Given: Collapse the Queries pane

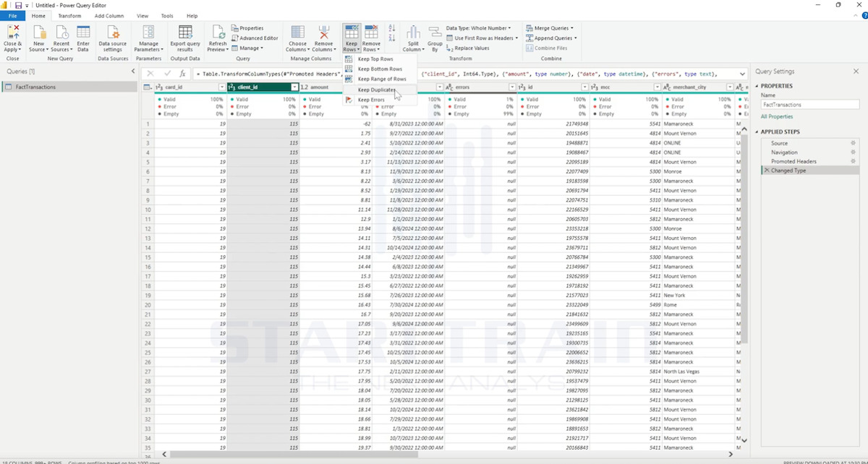Looking at the screenshot, I should click(133, 72).
